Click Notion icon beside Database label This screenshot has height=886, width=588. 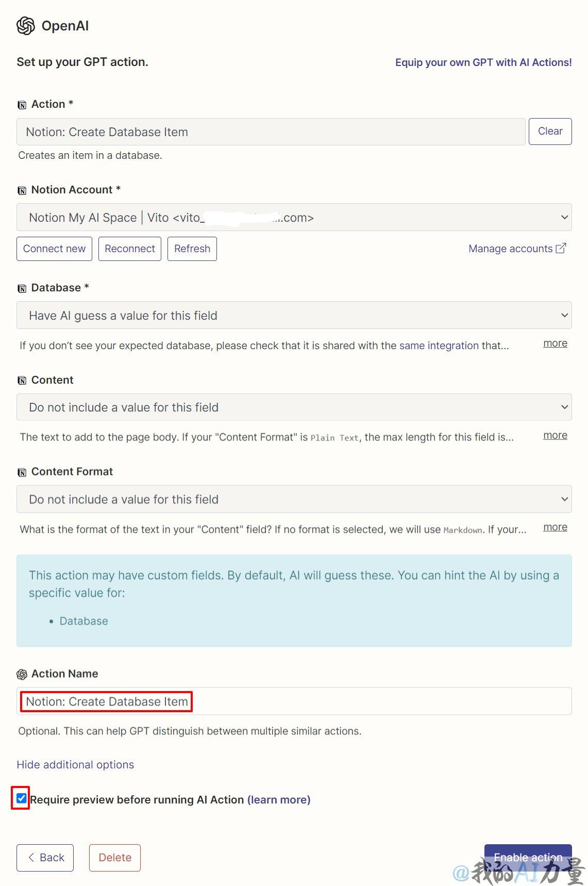22,288
